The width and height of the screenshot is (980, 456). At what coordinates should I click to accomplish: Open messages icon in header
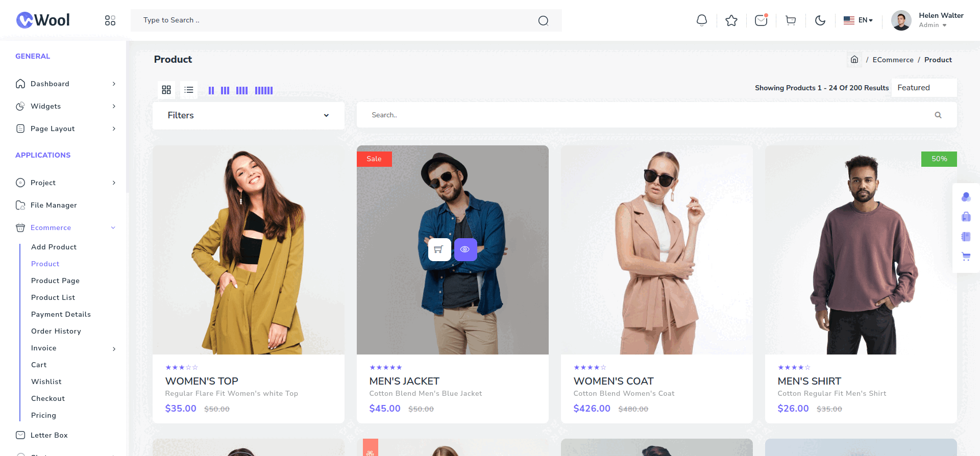tap(761, 20)
